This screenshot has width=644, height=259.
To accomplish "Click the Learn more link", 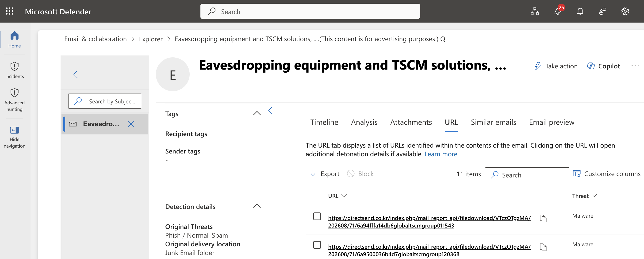I will (x=441, y=154).
